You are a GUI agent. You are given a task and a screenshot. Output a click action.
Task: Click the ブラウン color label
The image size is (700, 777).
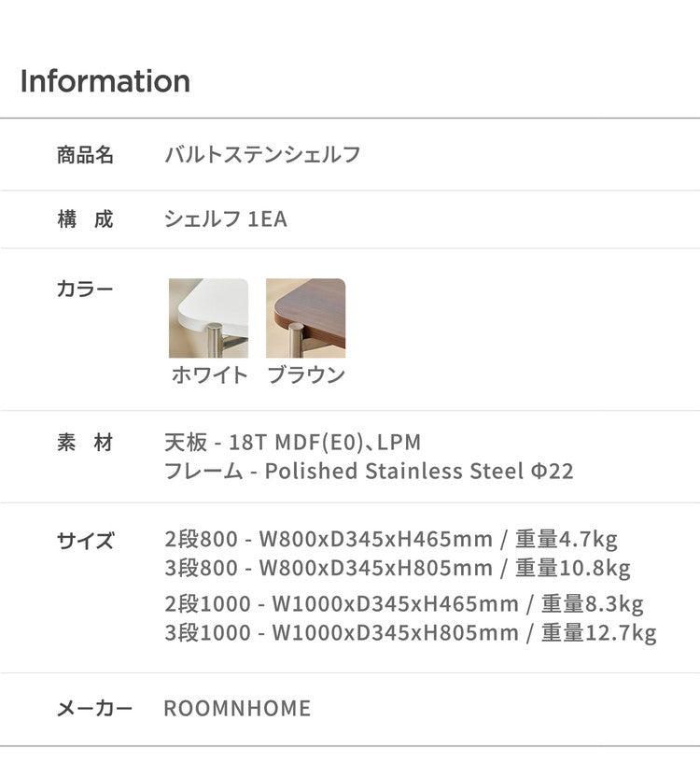[306, 375]
